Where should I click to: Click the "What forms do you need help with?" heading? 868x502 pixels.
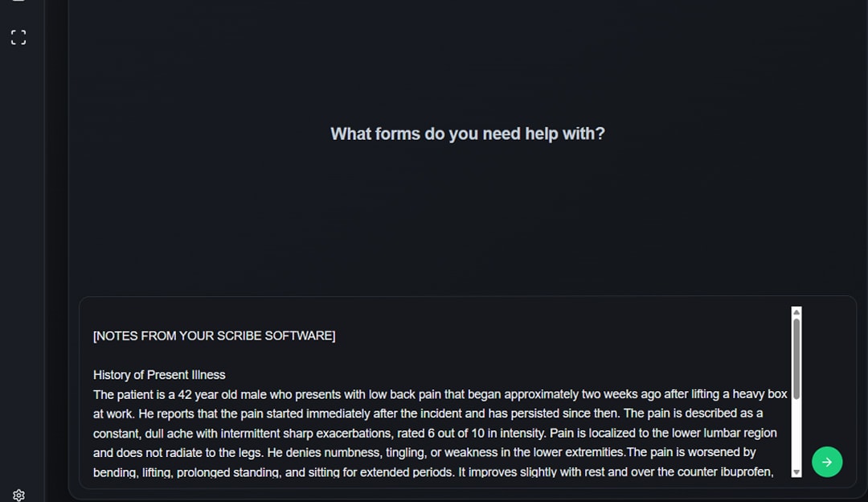point(467,134)
